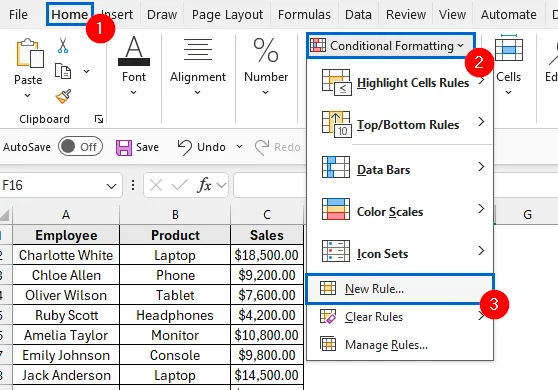558x390 pixels.
Task: Click the Employee header cell
Action: coord(66,235)
